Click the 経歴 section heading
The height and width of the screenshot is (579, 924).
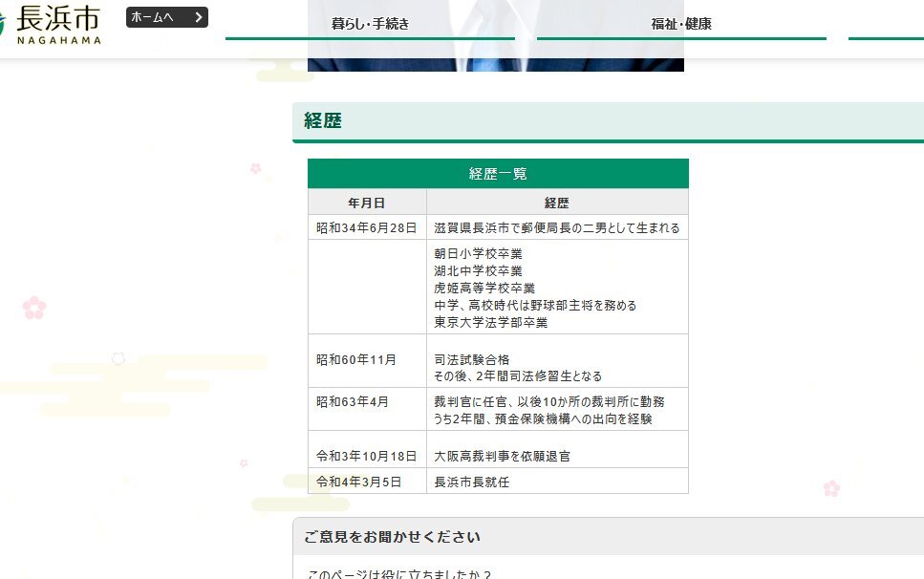pos(323,121)
